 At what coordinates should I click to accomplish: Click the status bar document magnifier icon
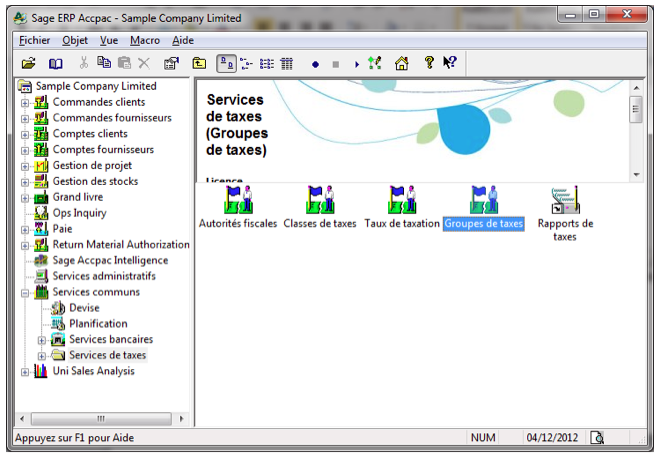597,438
